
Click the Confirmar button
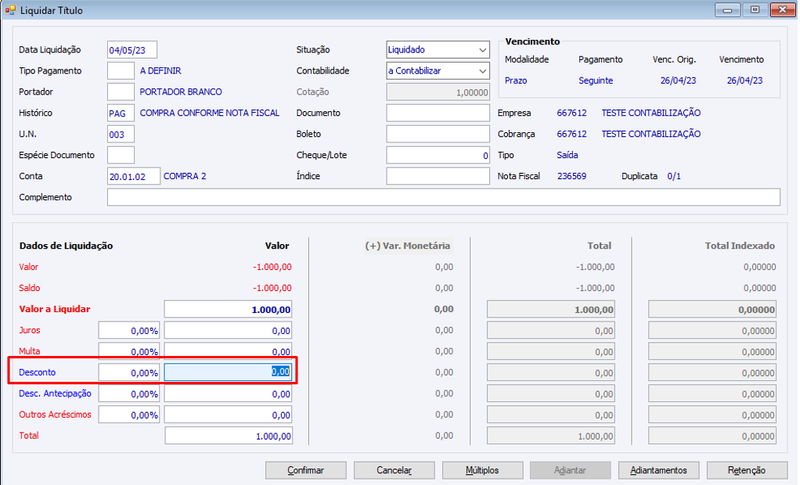click(x=306, y=470)
